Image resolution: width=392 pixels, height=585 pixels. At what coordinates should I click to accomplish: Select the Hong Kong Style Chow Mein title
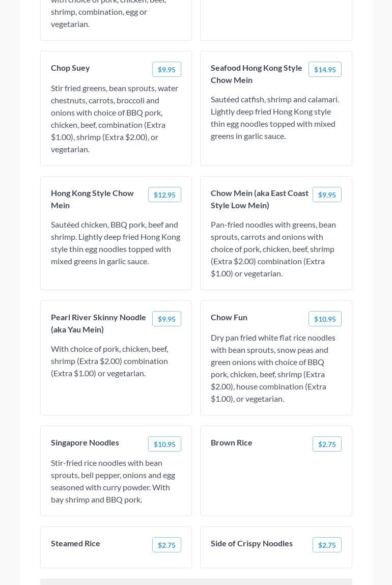tap(92, 199)
